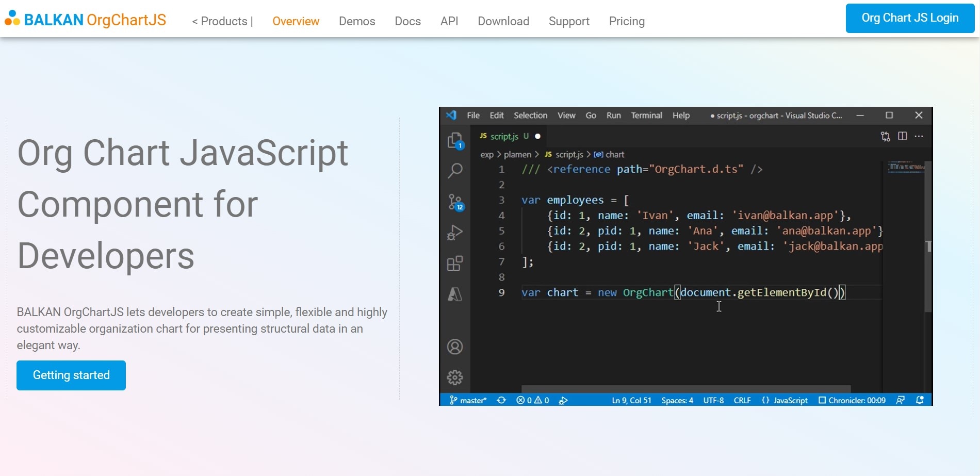980x476 pixels.
Task: Click the Ln 9, Col 51 status item
Action: click(631, 400)
